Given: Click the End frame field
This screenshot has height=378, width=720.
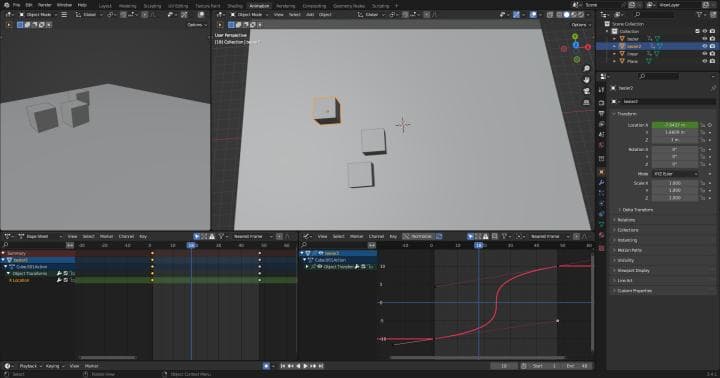Looking at the screenshot, I should [x=577, y=366].
